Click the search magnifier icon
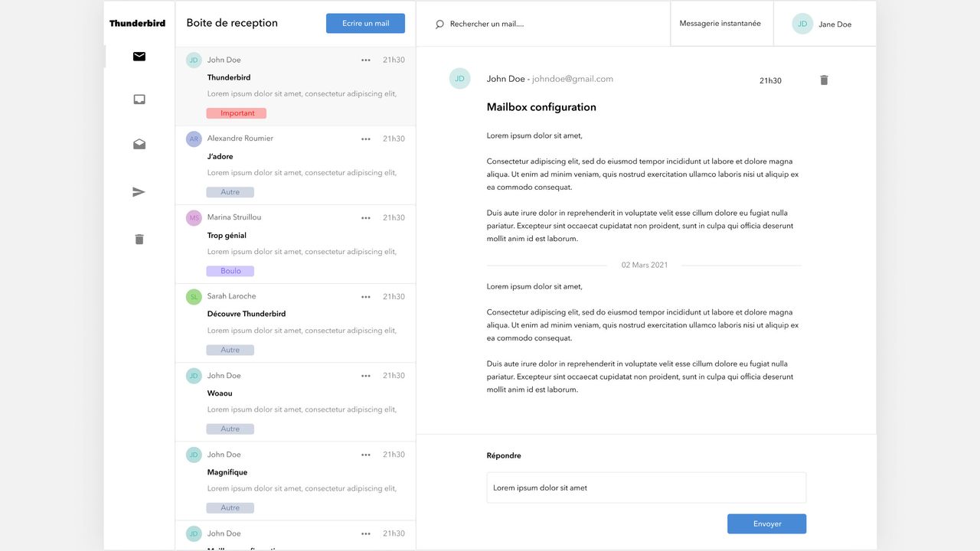This screenshot has width=980, height=551. tap(439, 24)
